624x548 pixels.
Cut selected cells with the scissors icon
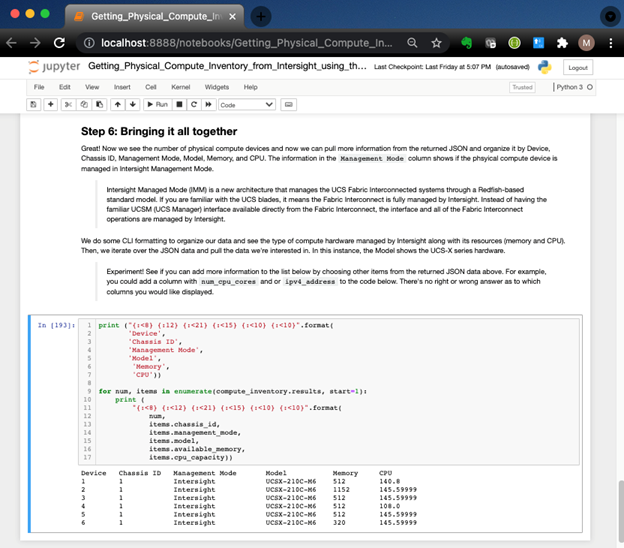click(x=70, y=104)
